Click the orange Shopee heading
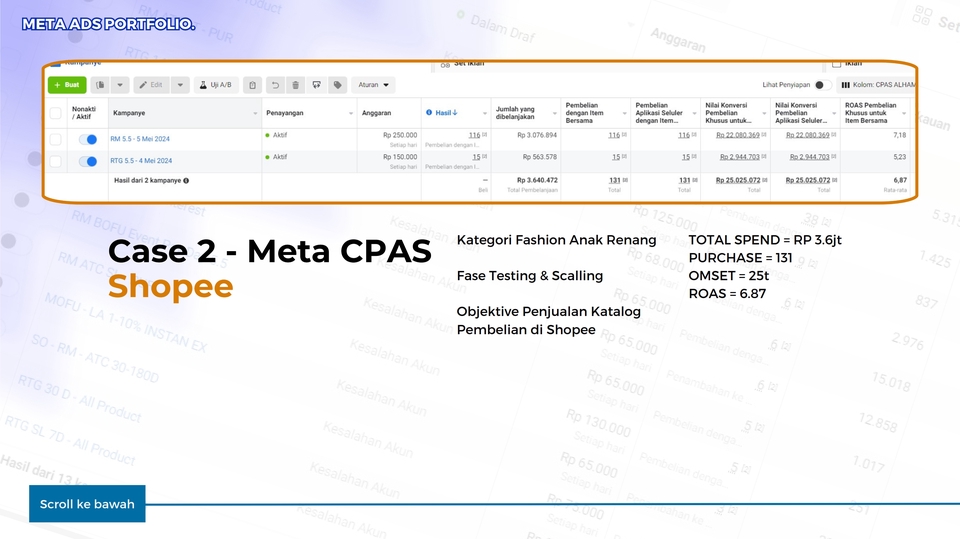Viewport: 960px width, 539px height. pyautogui.click(x=170, y=287)
